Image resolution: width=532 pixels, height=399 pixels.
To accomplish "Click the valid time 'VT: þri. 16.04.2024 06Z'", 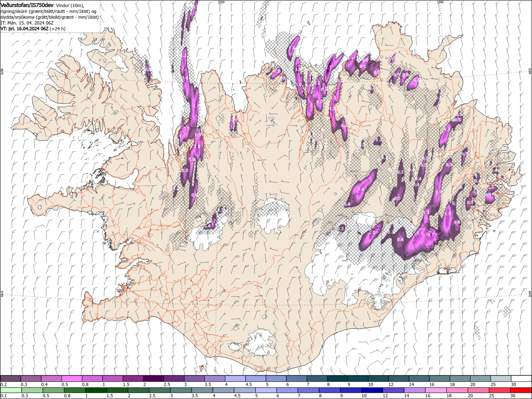I will click(25, 29).
